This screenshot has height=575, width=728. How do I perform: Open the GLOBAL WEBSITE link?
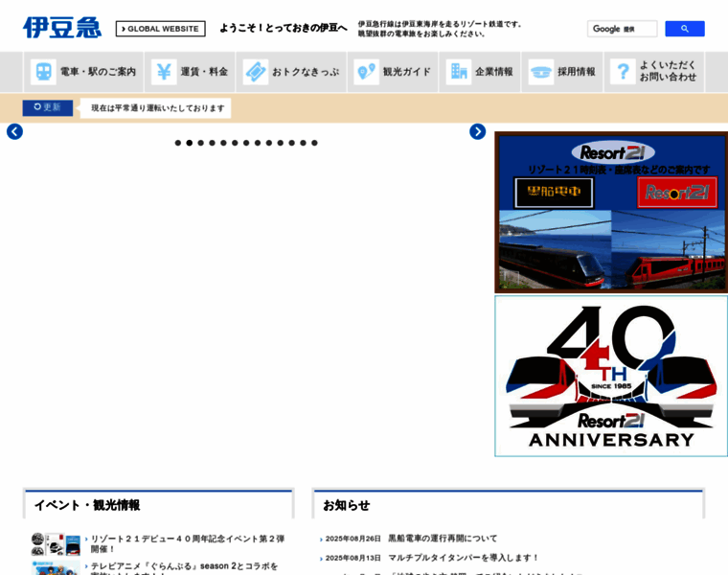coord(161,29)
